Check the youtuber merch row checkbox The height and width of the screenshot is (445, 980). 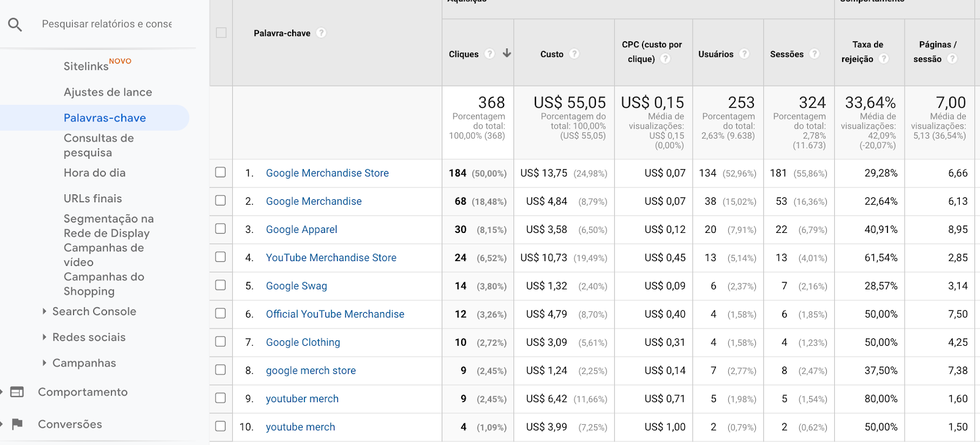tap(221, 398)
